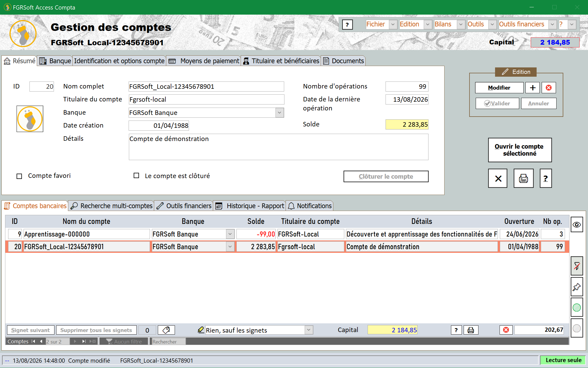Open the Edition menu dropdown arrow
This screenshot has height=368, width=588.
[428, 24]
